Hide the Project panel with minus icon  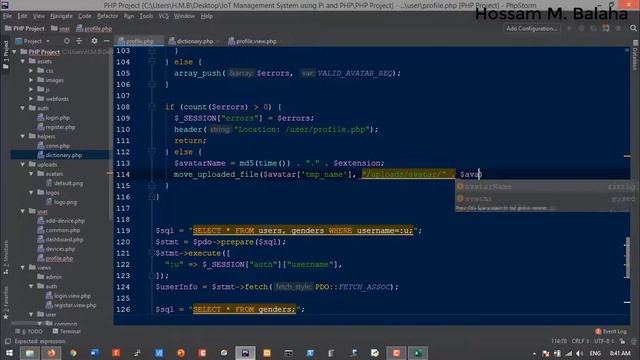pyautogui.click(x=107, y=41)
